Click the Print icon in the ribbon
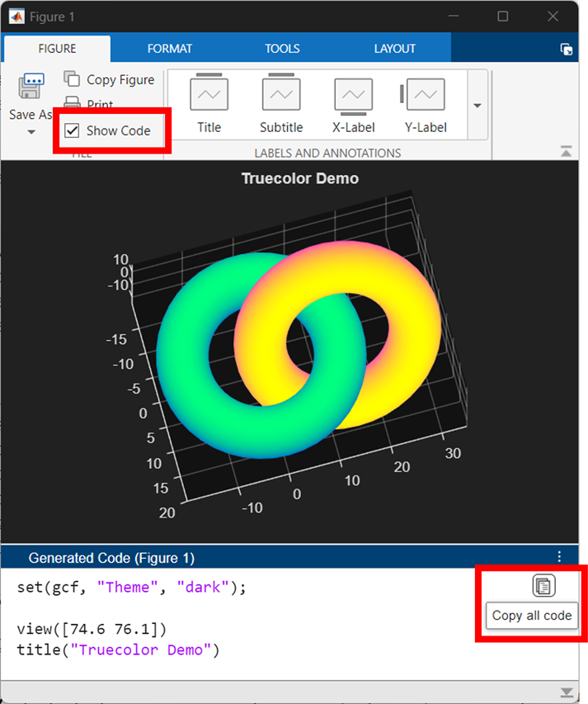The height and width of the screenshot is (704, 588). [72, 104]
